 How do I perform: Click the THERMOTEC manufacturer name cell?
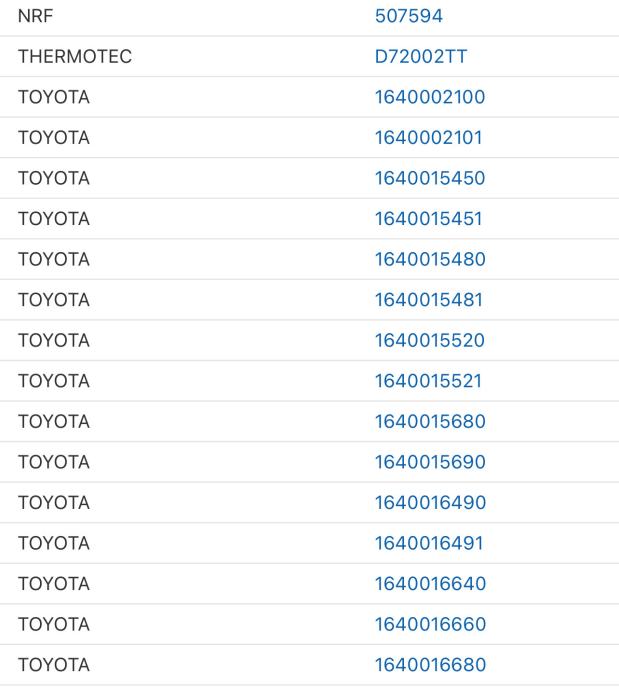point(74,57)
